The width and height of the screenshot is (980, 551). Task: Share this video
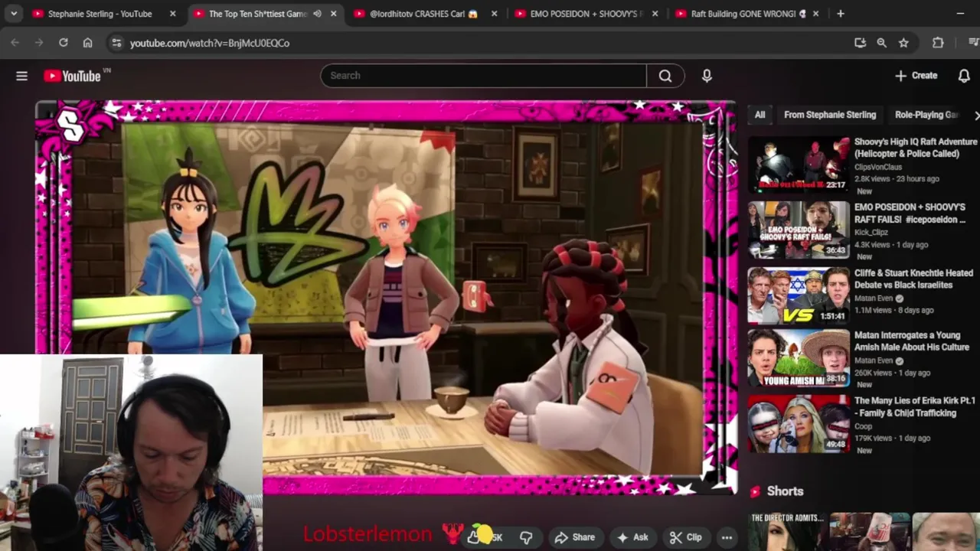[575, 537]
